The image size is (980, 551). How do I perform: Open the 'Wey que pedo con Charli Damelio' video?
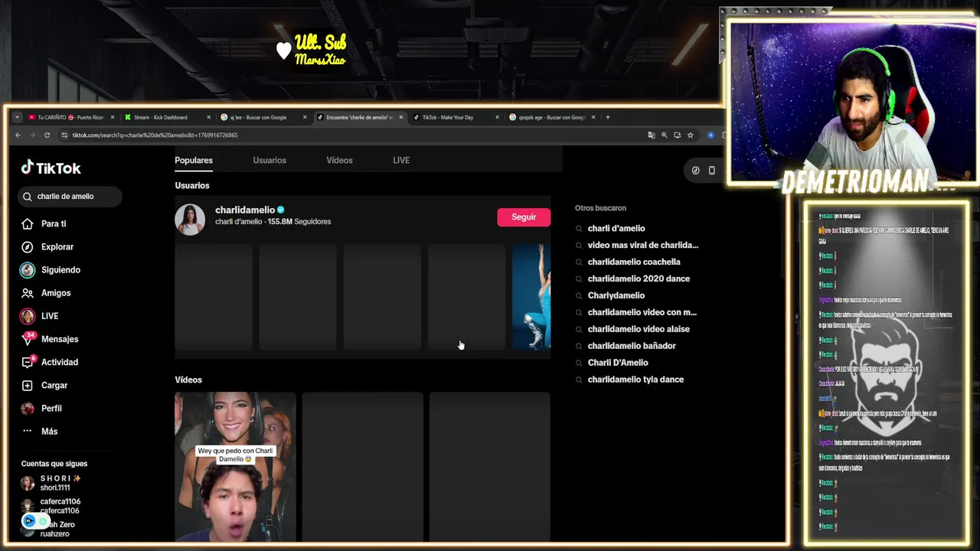coord(235,467)
